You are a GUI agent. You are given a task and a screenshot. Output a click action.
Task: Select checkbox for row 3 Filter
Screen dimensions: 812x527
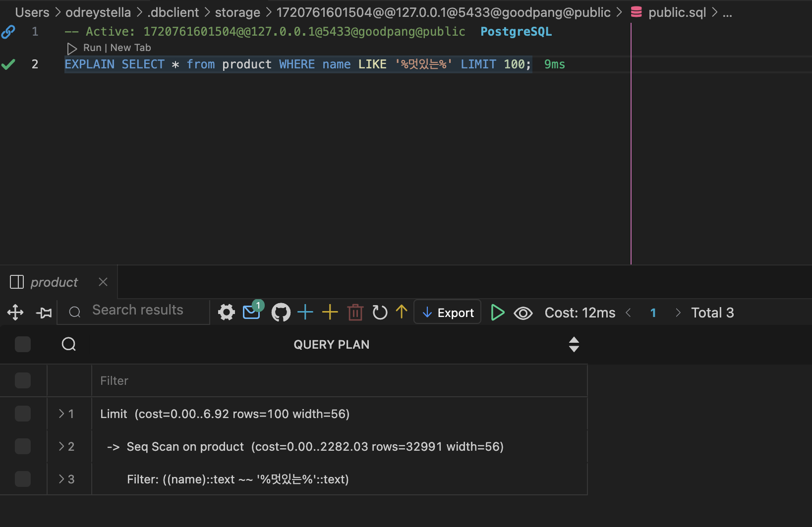pyautogui.click(x=23, y=479)
